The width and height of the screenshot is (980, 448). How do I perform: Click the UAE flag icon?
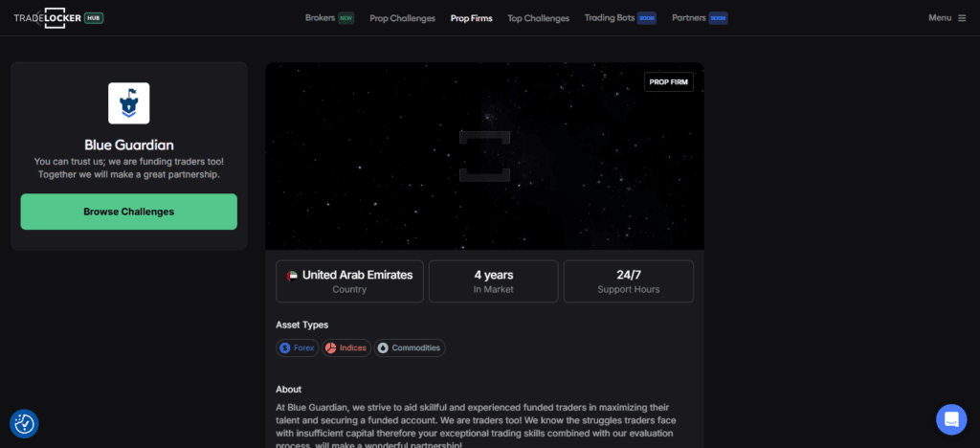[x=292, y=276]
